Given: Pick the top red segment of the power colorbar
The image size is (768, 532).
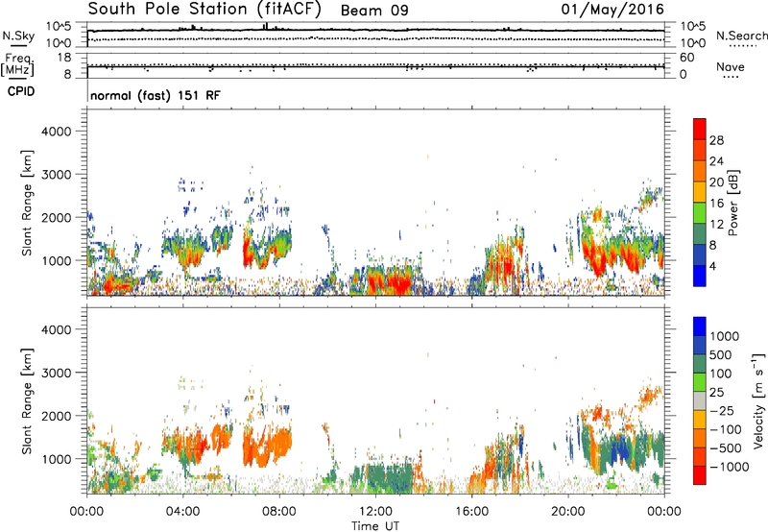Looking at the screenshot, I should (700, 130).
